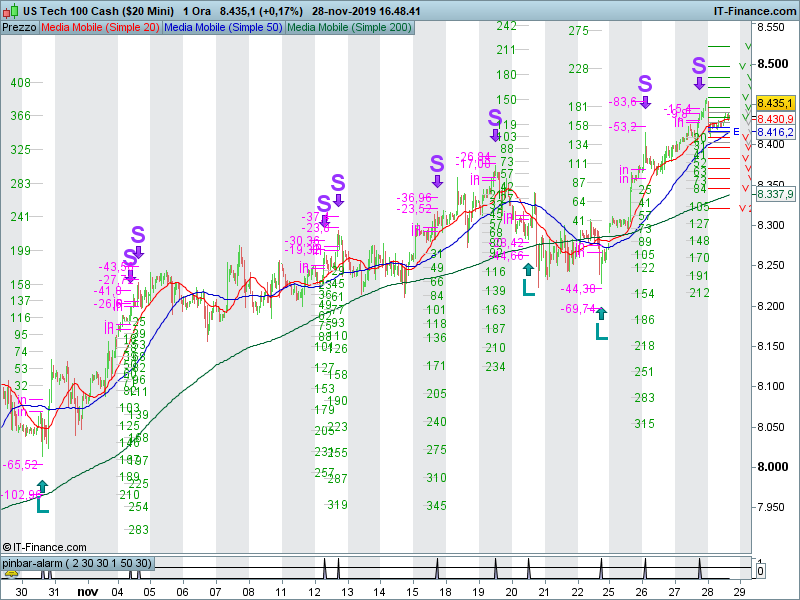Click the magenta -65,52 label
The image size is (800, 600).
pyautogui.click(x=20, y=465)
